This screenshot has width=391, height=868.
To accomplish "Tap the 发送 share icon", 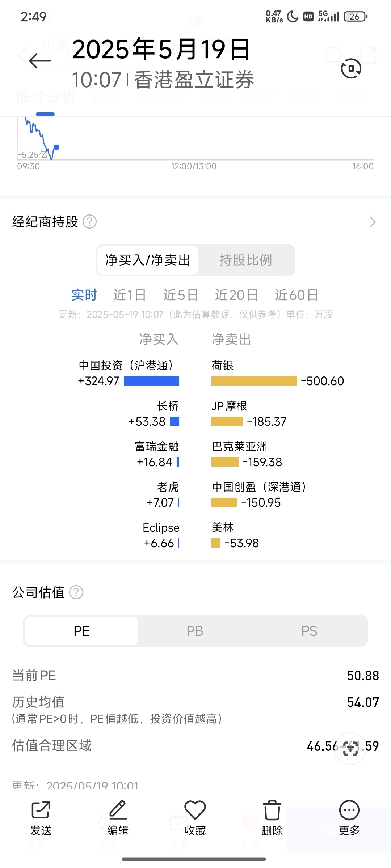I will 41,810.
